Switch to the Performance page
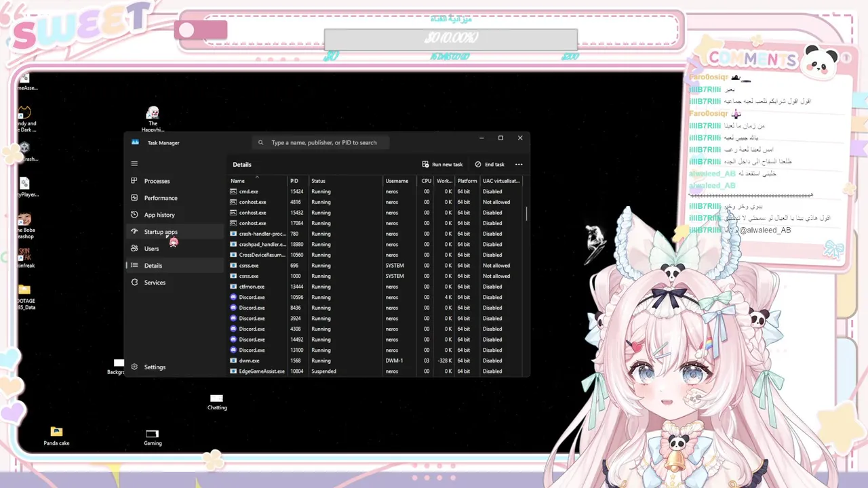This screenshot has width=868, height=488. [174, 198]
